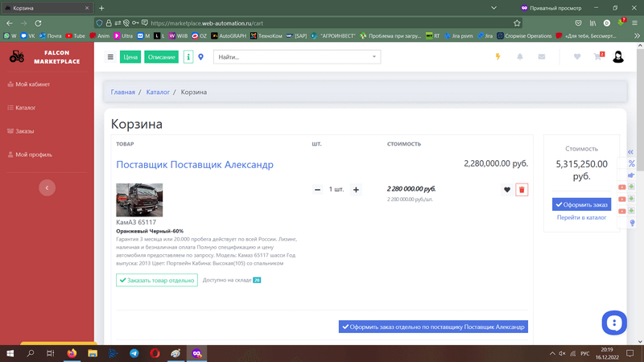Open the Jira psvm bookmark
Image resolution: width=644 pixels, height=362 pixels.
(x=458, y=35)
